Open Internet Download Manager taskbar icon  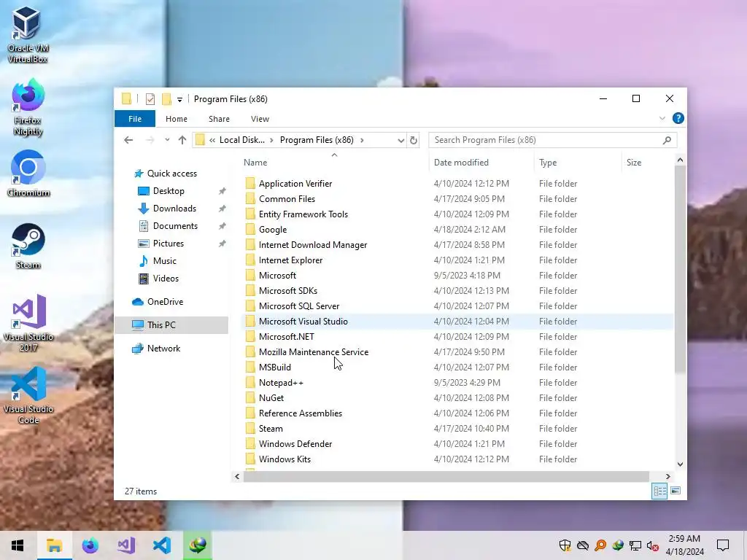[198, 545]
